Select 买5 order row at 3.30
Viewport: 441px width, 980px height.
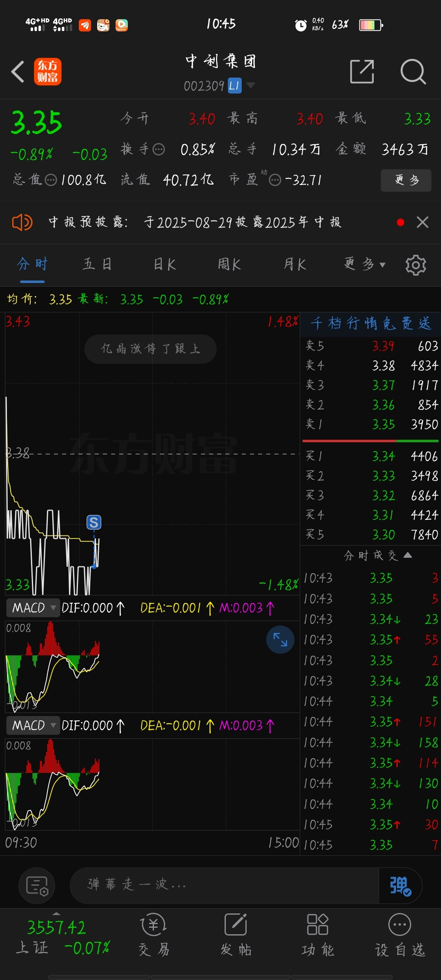371,535
